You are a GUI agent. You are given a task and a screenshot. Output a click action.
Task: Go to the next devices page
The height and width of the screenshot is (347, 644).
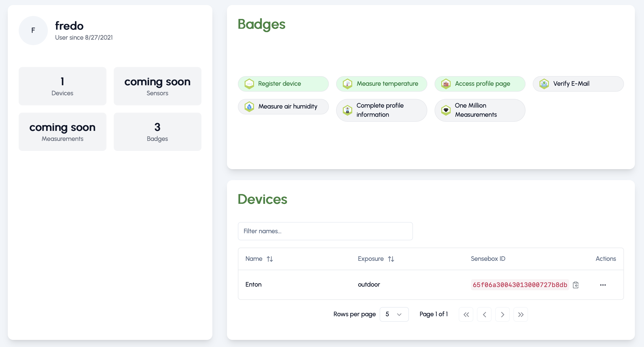click(502, 314)
